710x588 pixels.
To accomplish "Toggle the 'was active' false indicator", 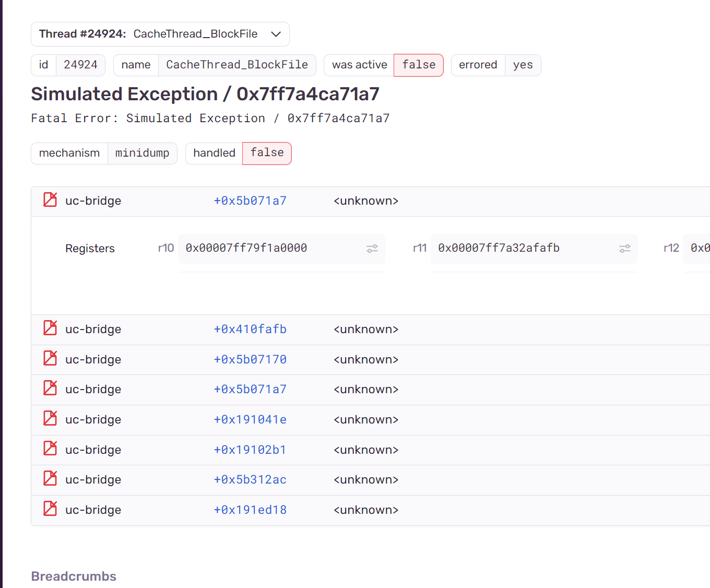I will (418, 65).
